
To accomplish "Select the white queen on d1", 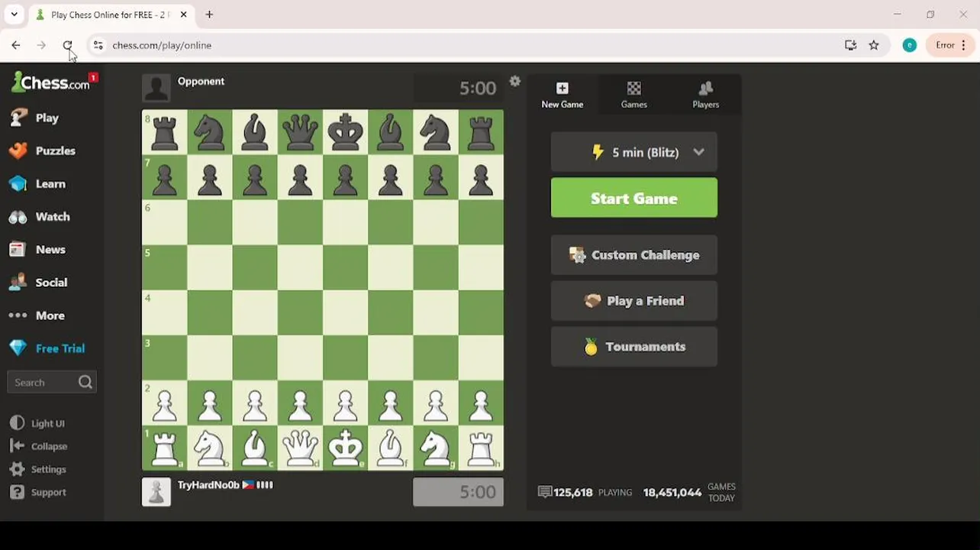I will [300, 448].
